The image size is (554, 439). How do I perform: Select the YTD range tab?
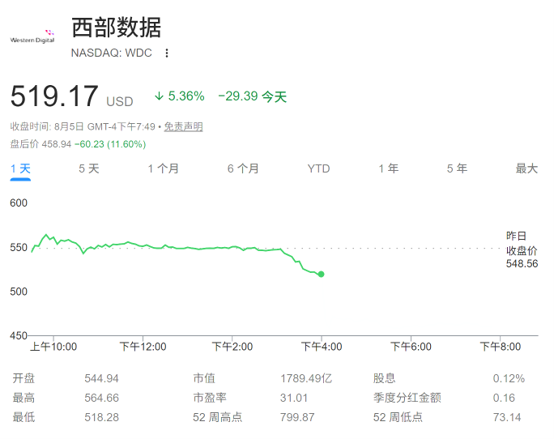tap(319, 169)
